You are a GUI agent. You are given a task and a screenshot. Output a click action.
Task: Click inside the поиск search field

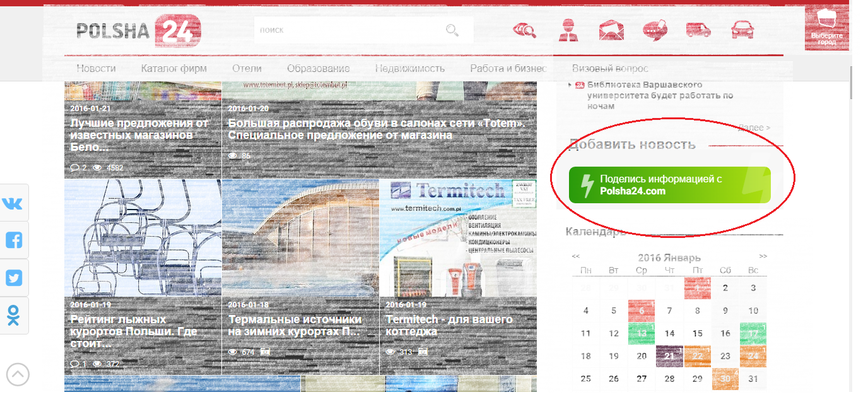pyautogui.click(x=347, y=30)
